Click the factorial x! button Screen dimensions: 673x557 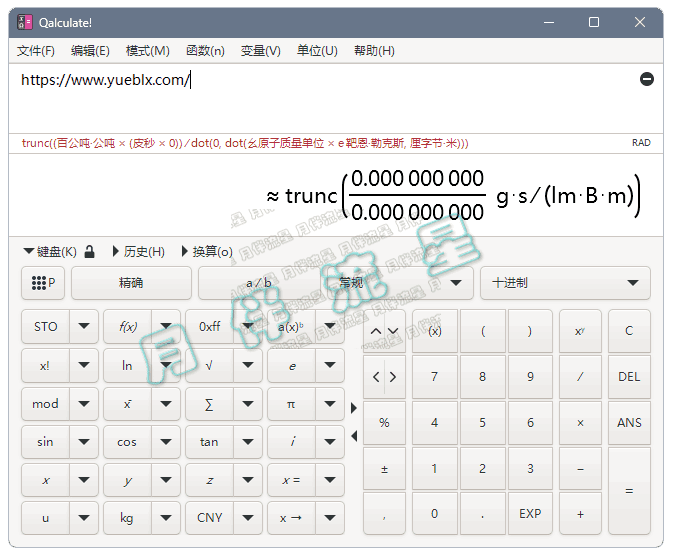[x=45, y=366]
